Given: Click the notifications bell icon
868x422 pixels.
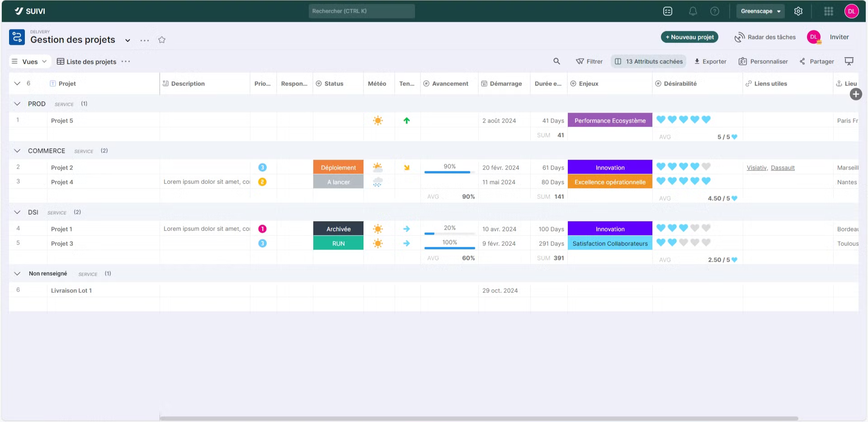Looking at the screenshot, I should (x=693, y=11).
